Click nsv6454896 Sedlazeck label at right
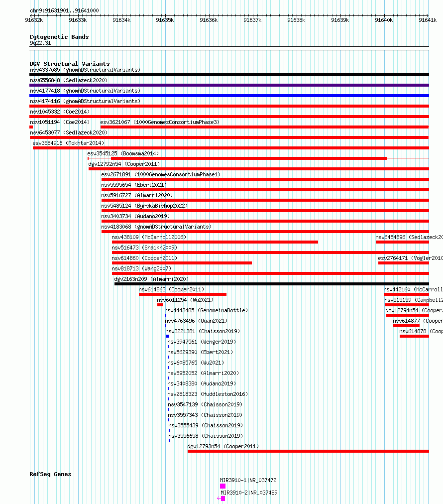The width and height of the screenshot is (443, 504). point(409,237)
